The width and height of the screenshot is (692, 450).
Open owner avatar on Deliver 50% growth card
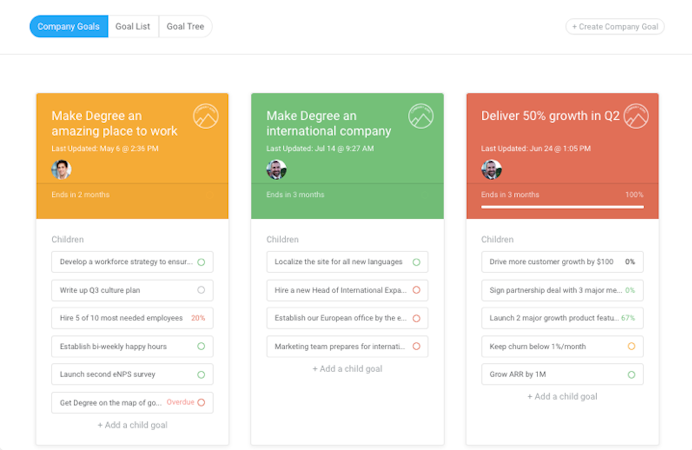[491, 169]
